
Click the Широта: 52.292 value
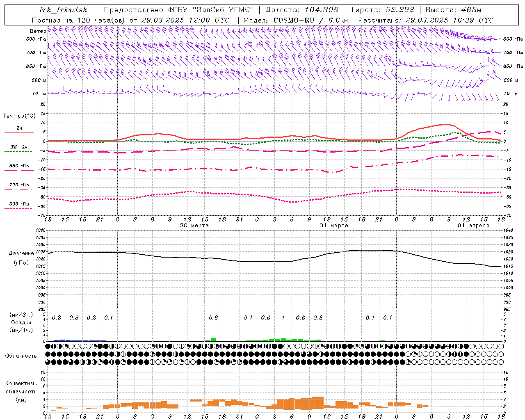382,10
